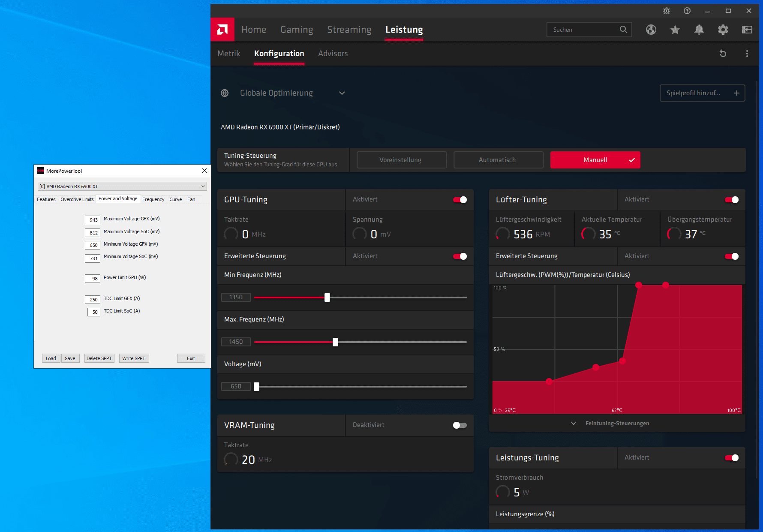
Task: Toggle GPU-Tuning switch
Action: point(460,200)
